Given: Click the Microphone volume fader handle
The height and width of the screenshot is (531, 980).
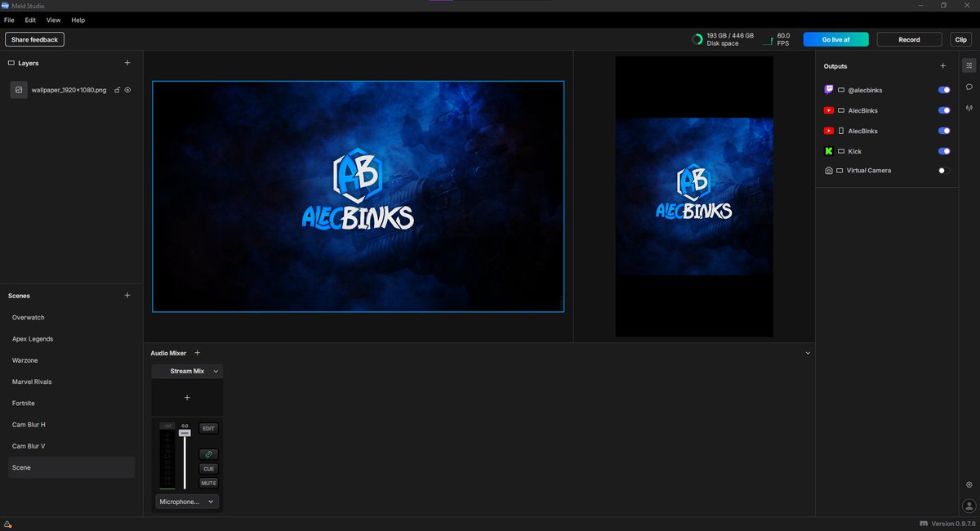Looking at the screenshot, I should [x=185, y=433].
